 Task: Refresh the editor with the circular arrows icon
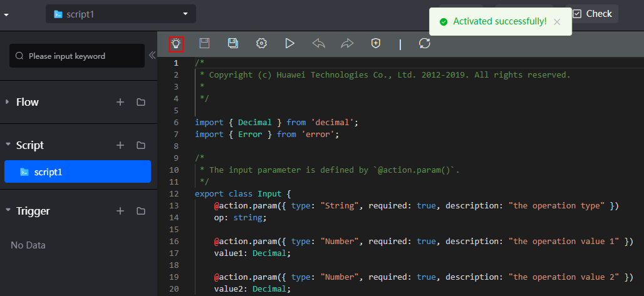tap(424, 43)
